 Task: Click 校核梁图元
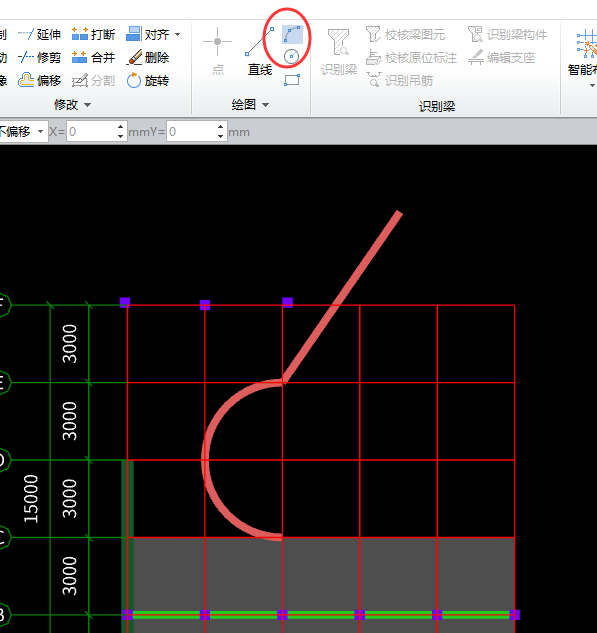tap(405, 34)
